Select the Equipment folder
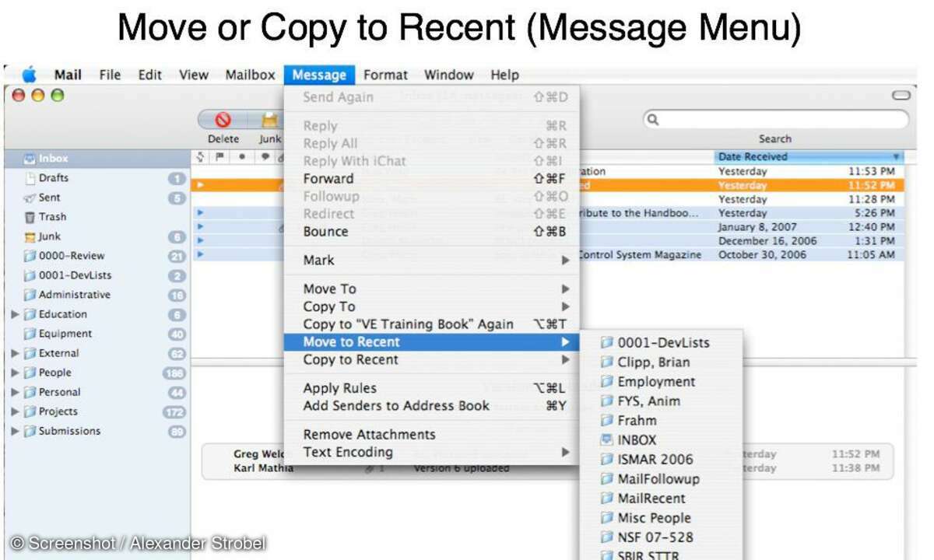The height and width of the screenshot is (560, 934). (65, 334)
